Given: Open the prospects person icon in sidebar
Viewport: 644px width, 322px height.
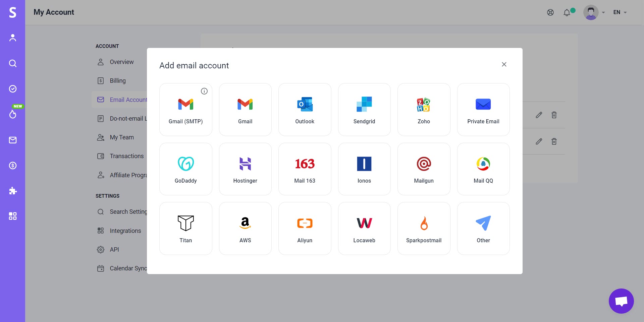Looking at the screenshot, I should 13,38.
